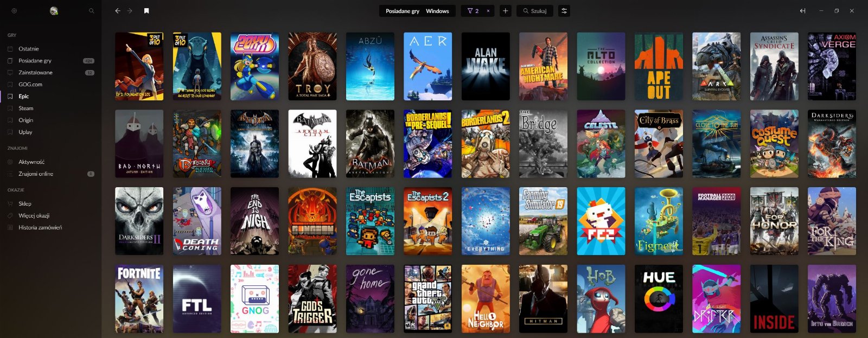
Task: Select the Axiom Verge cover
Action: pos(832,66)
